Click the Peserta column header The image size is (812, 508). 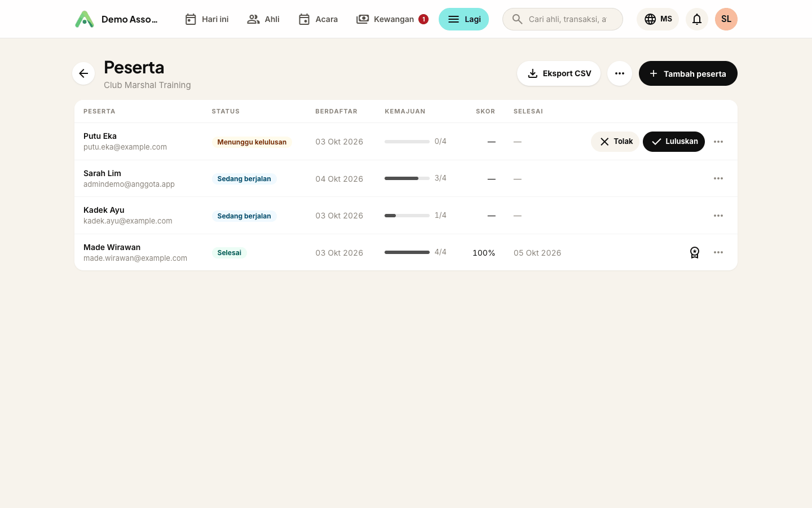99,111
